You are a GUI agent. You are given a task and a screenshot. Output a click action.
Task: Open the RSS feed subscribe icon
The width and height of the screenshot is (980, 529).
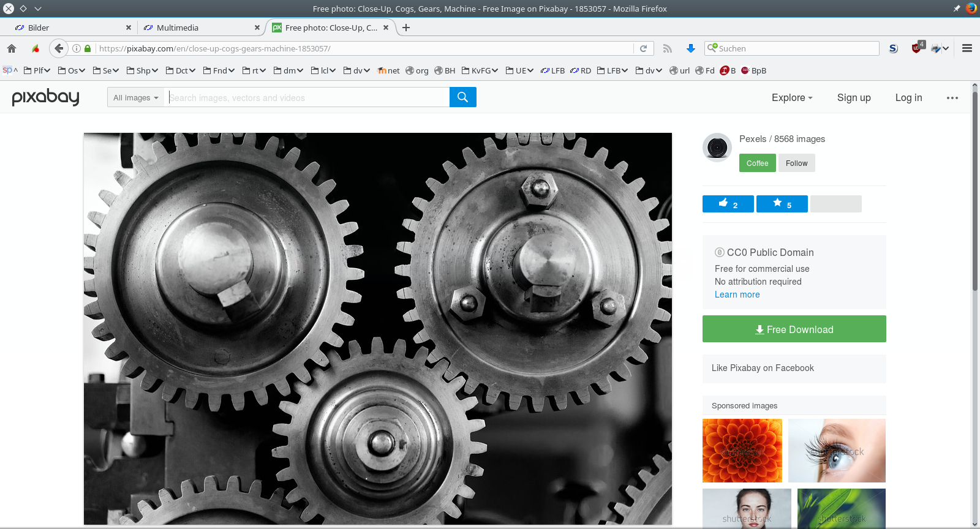668,48
